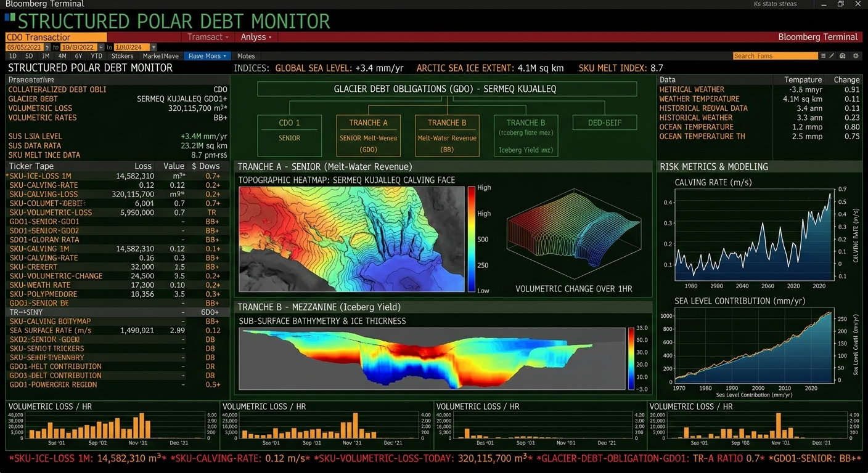Screen dimensions: 868x473
Task: Select the 1D time range
Action: pos(13,56)
